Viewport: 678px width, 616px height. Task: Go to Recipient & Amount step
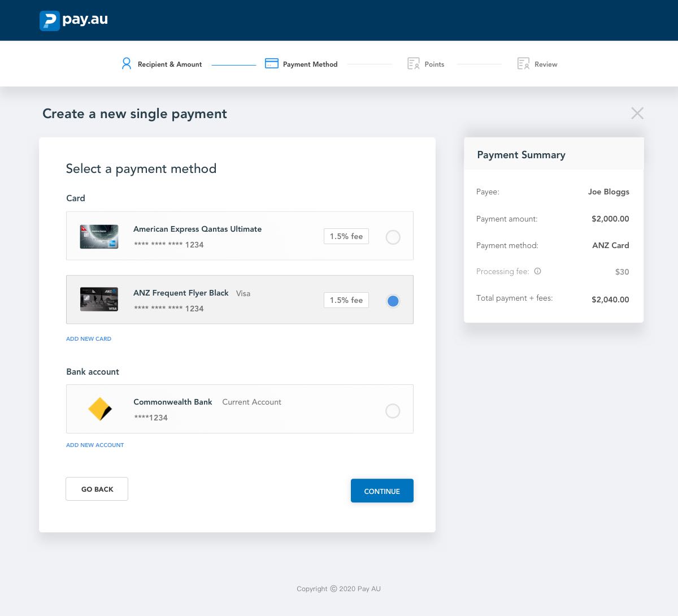pos(169,64)
